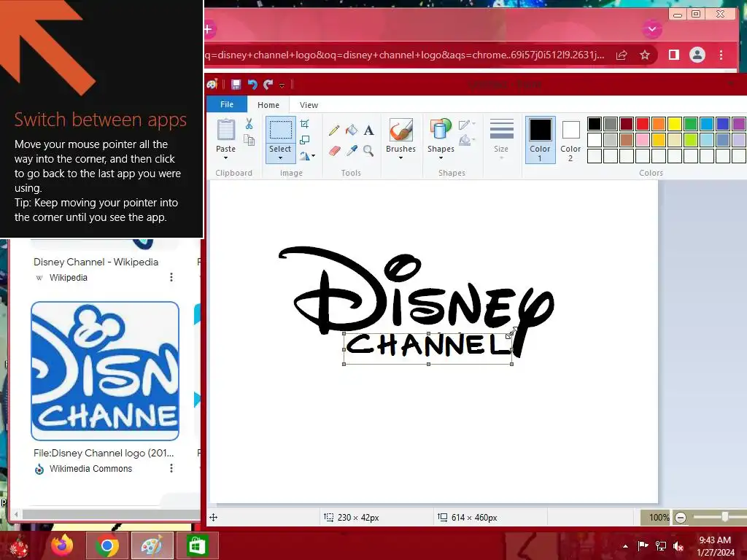The image size is (747, 560).
Task: Launch Firefox from the taskbar
Action: (62, 545)
